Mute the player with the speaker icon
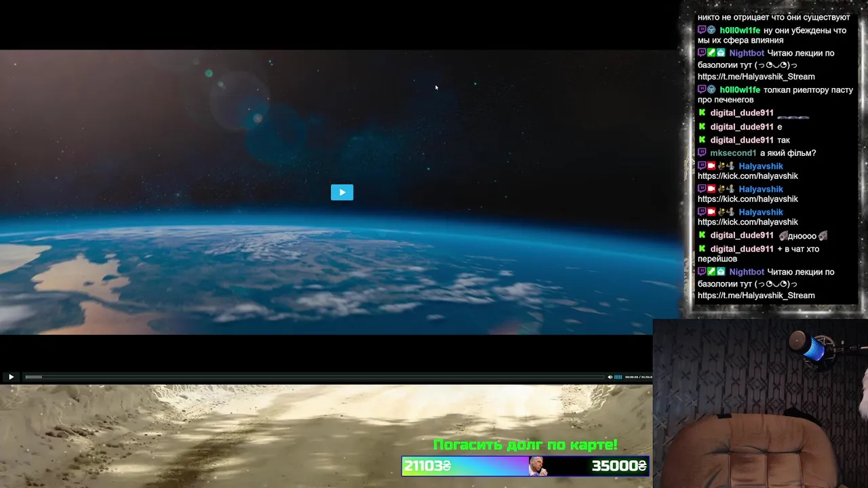This screenshot has height=488, width=868. (x=610, y=377)
